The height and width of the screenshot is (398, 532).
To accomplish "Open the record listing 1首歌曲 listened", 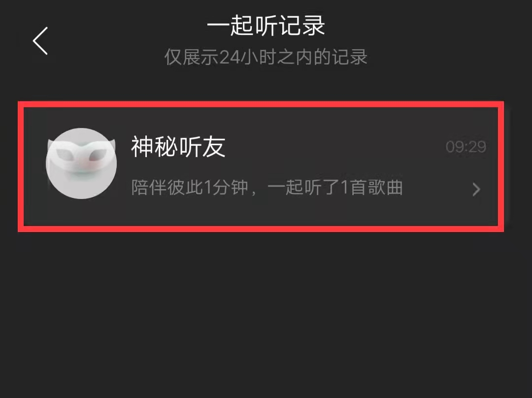I will pos(261,166).
